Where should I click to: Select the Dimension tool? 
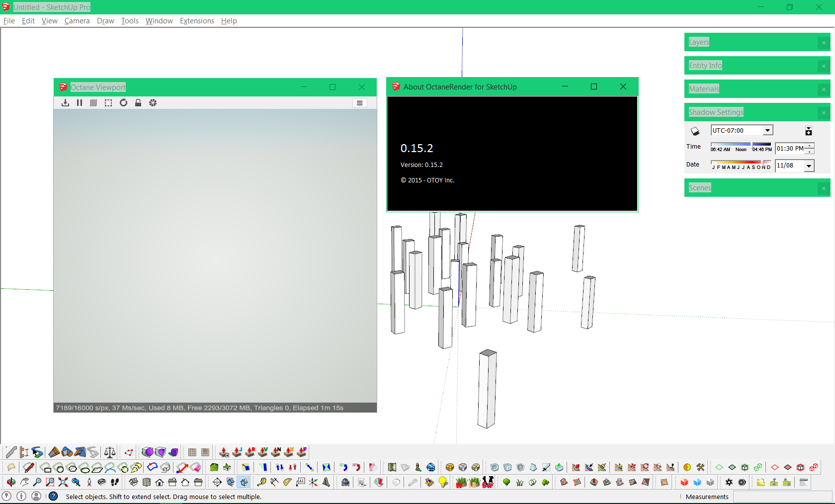point(275,482)
